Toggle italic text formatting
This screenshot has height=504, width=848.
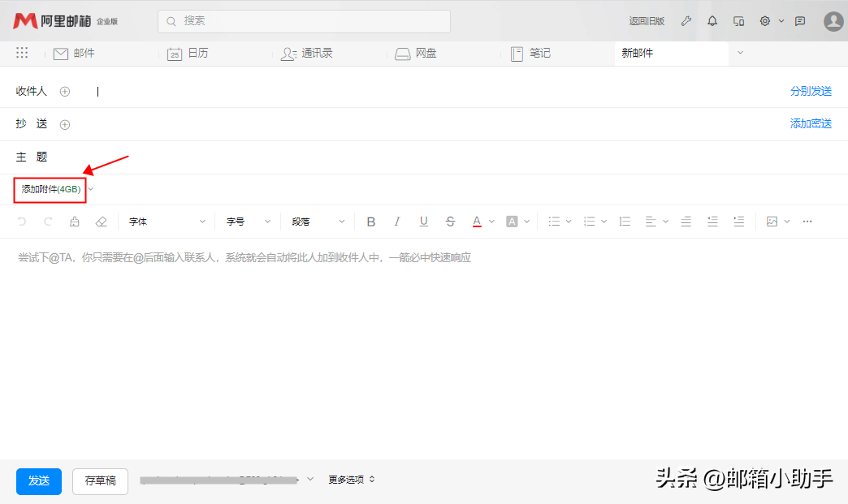(x=397, y=222)
